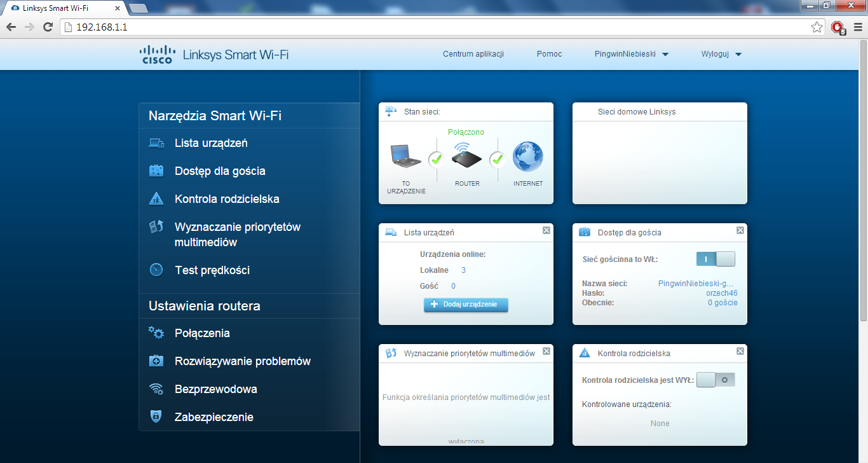Open the Zabezpieczenie shield icon

pos(156,417)
